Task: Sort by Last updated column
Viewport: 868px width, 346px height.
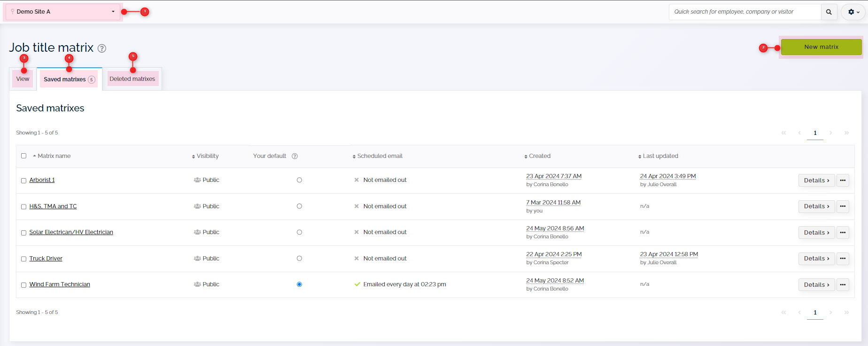Action: point(660,156)
